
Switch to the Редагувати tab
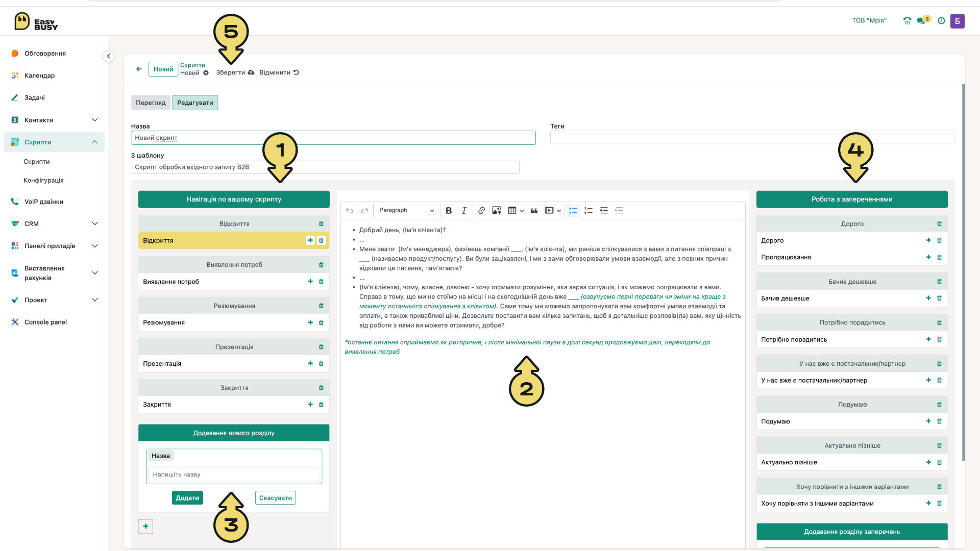[195, 103]
